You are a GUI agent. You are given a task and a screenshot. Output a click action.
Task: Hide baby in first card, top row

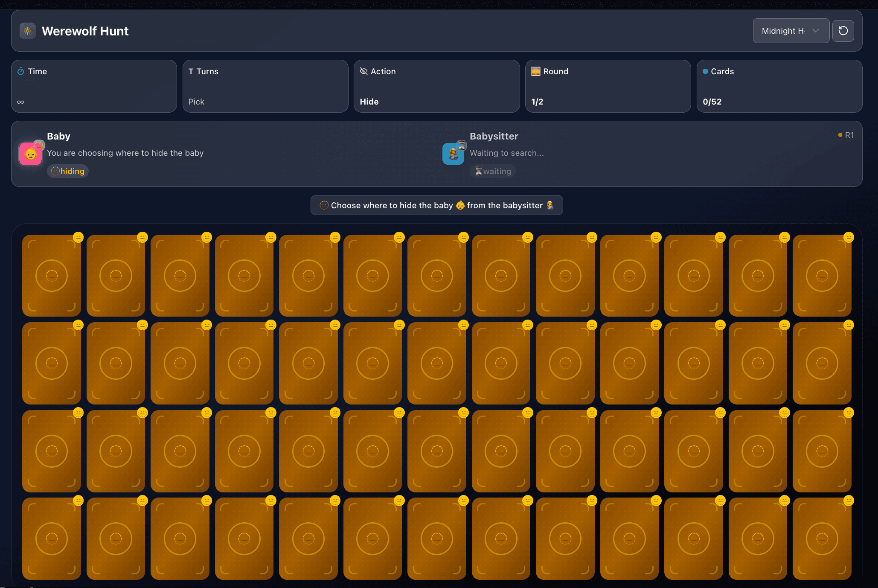[52, 276]
